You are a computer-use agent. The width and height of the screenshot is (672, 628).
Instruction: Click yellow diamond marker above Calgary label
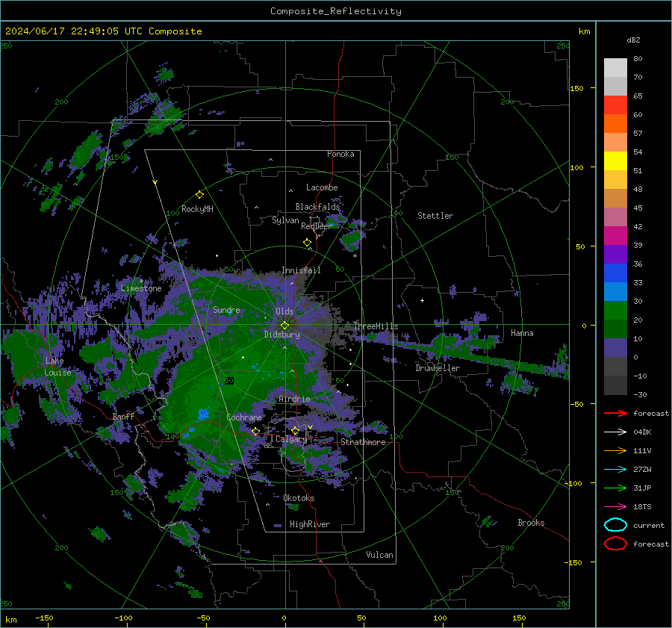pyautogui.click(x=295, y=430)
